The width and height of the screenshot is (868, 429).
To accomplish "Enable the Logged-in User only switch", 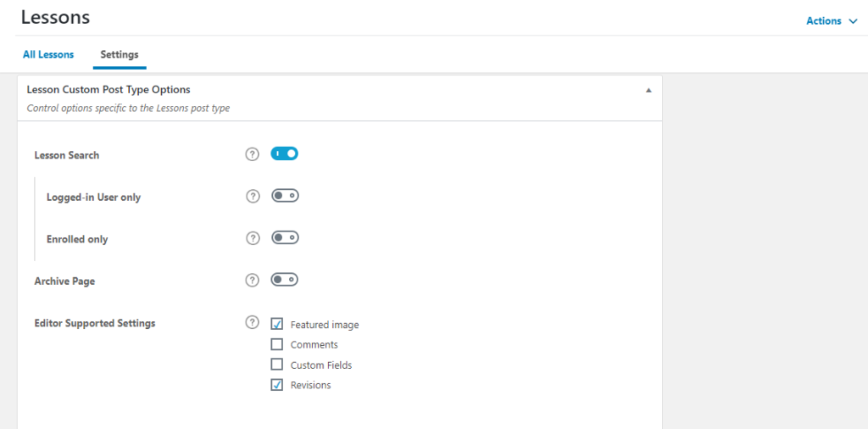I will point(285,196).
